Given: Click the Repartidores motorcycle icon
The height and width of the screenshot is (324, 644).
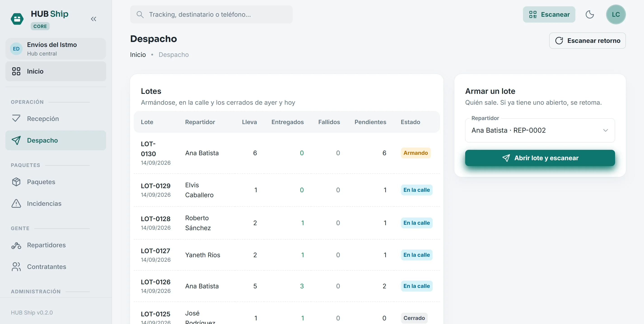Looking at the screenshot, I should click(x=16, y=245).
